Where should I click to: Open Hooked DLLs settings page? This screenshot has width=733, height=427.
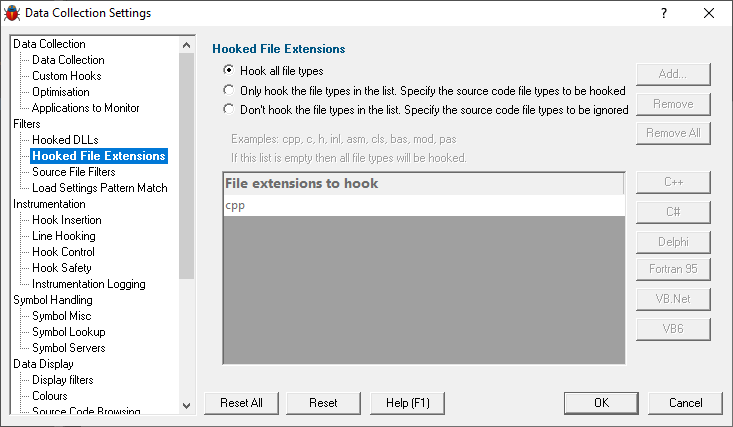(65, 140)
